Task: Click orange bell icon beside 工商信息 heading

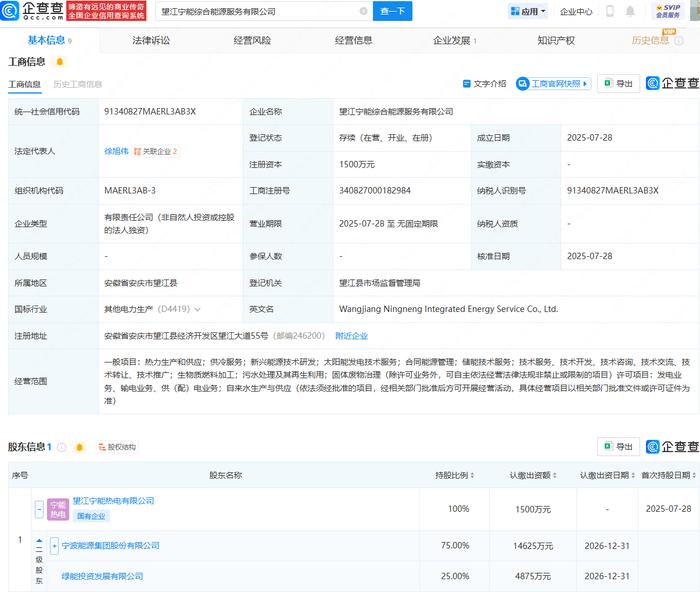Action: [60, 62]
